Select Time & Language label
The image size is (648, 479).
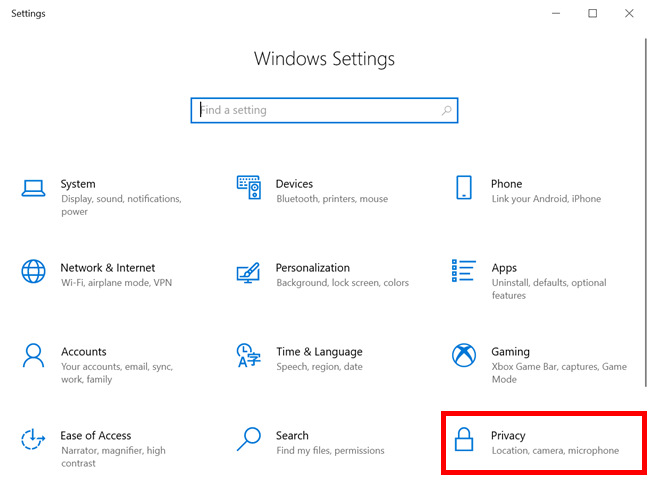(x=319, y=352)
